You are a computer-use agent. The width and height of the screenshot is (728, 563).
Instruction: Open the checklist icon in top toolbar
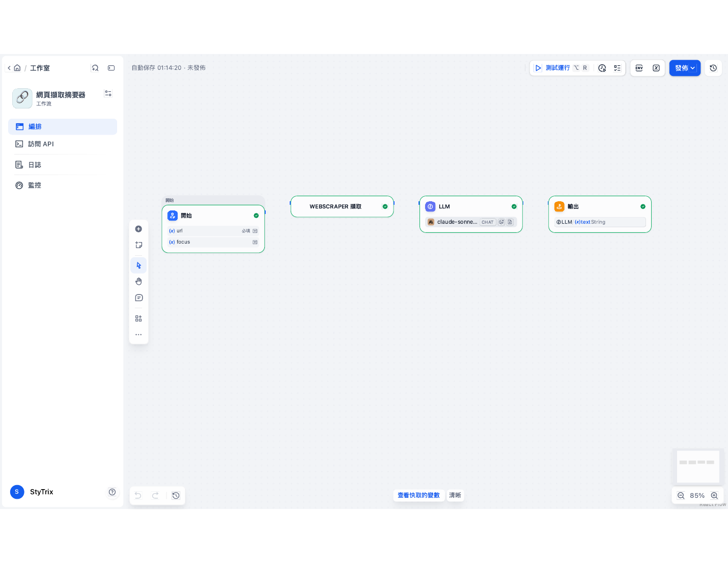(617, 68)
